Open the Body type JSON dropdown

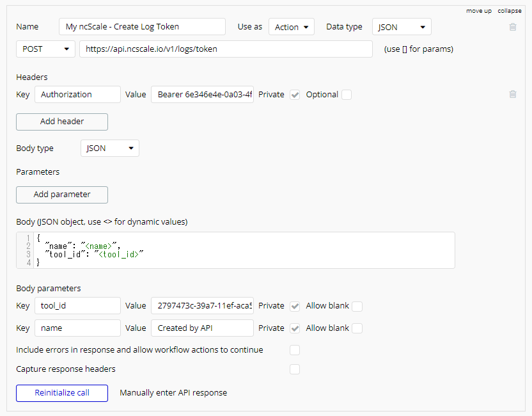[110, 148]
